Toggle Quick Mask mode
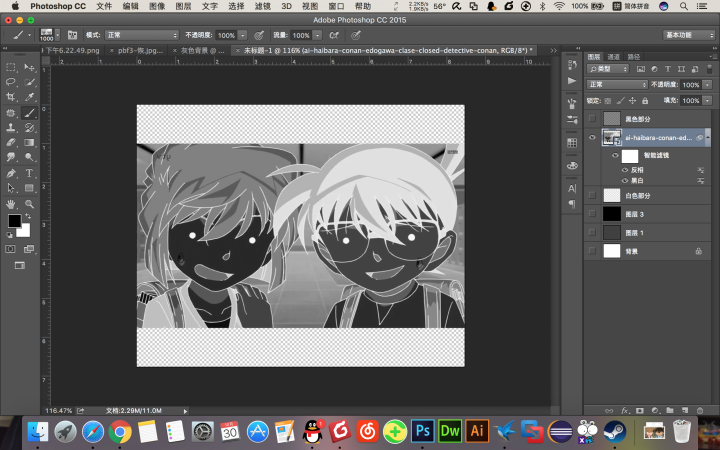Viewport: 720px width, 450px height. click(x=10, y=249)
